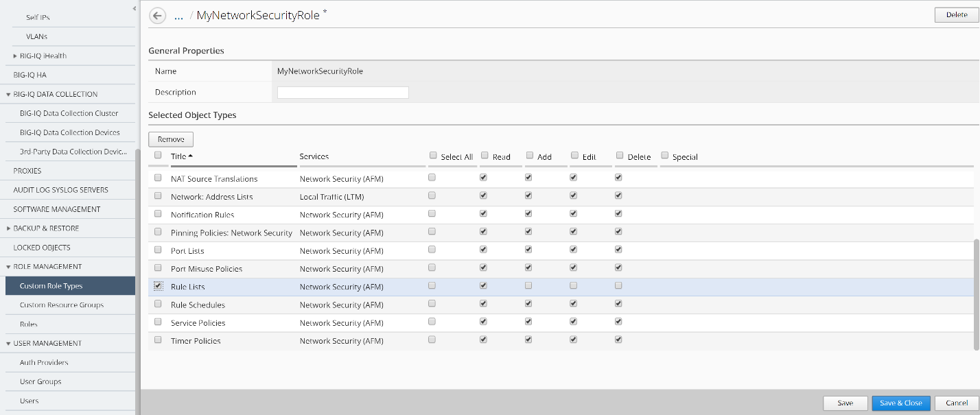This screenshot has width=980, height=415.
Task: Enable Add permission for Rule Lists
Action: point(528,285)
